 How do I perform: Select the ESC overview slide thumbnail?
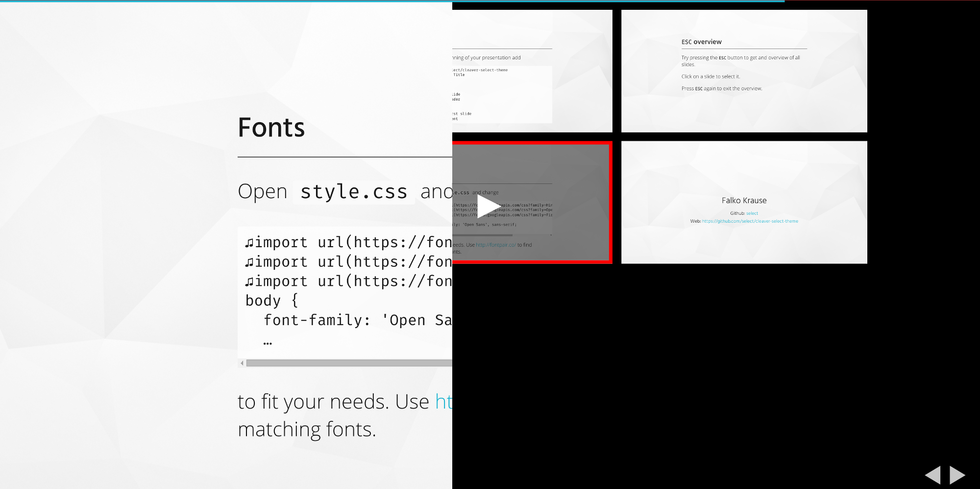pos(744,71)
